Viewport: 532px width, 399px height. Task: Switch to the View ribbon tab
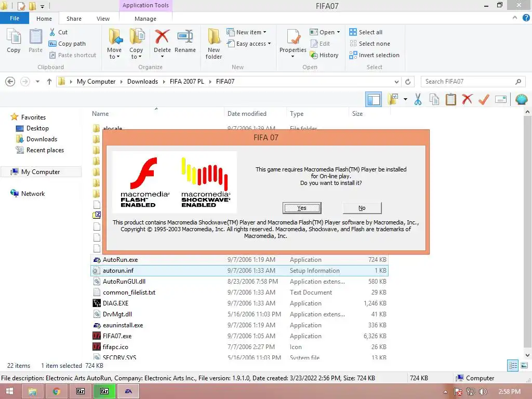tap(103, 19)
